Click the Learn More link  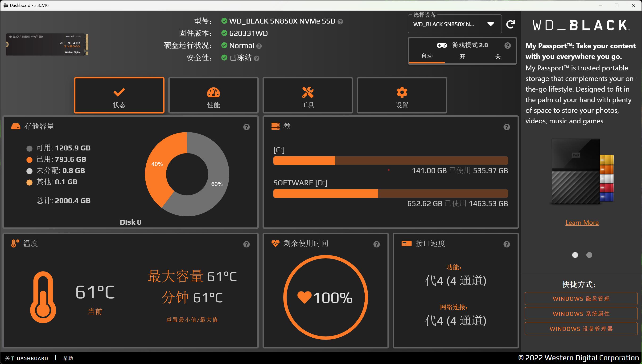pyautogui.click(x=582, y=222)
